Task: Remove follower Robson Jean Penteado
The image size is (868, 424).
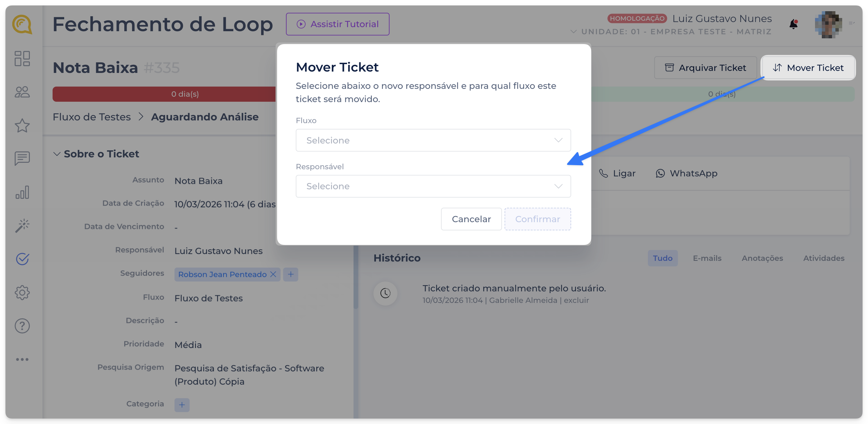Action: (273, 274)
